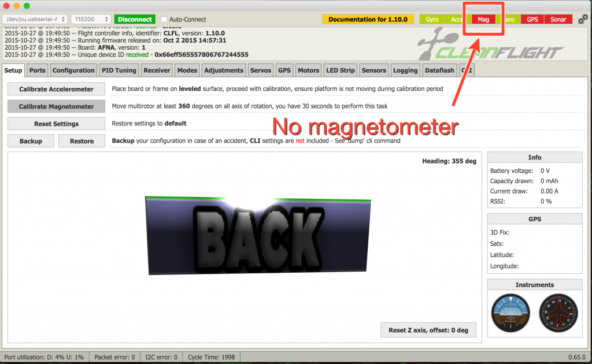
Task: Open Documentation for 1.10.0
Action: [368, 19]
